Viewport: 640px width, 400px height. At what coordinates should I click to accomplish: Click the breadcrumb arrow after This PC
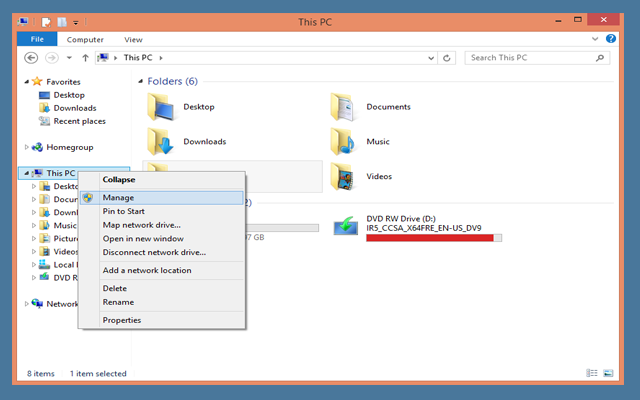pyautogui.click(x=161, y=58)
